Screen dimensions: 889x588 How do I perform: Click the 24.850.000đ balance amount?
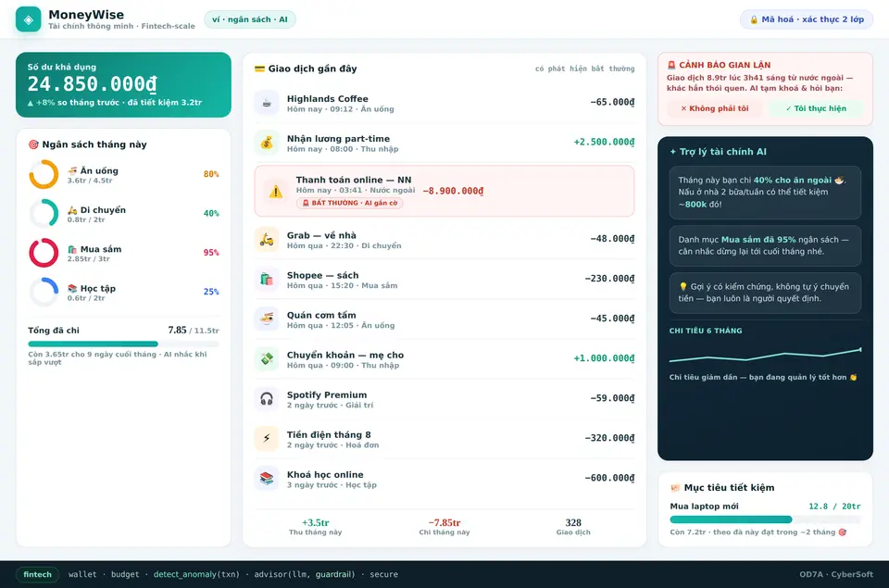[x=93, y=84]
